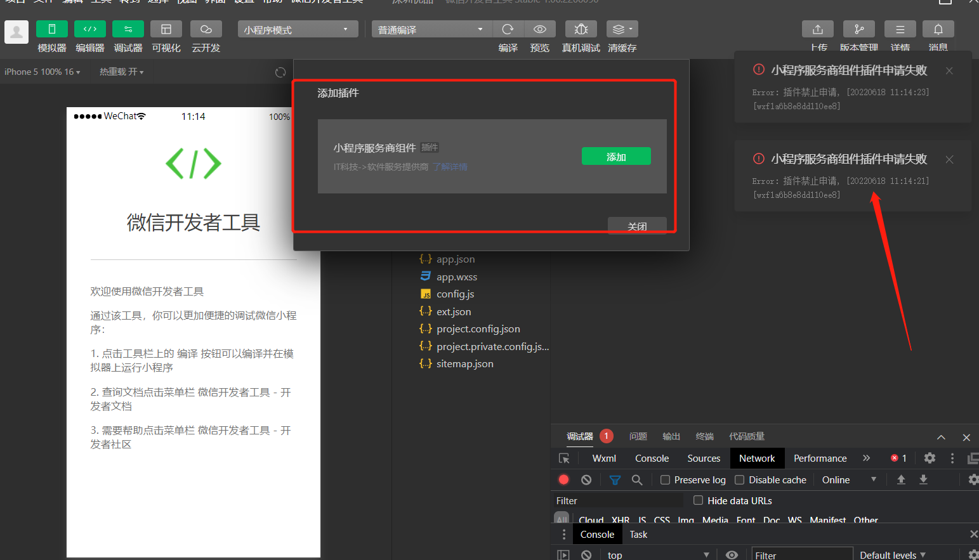The width and height of the screenshot is (979, 560).
Task: Start real device debugging (真机调试) bug icon
Action: coord(581,29)
